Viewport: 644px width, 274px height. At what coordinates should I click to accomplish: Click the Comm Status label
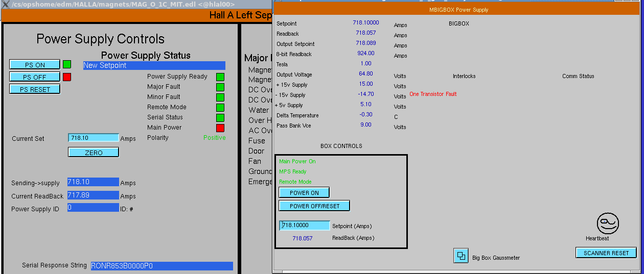coord(578,76)
